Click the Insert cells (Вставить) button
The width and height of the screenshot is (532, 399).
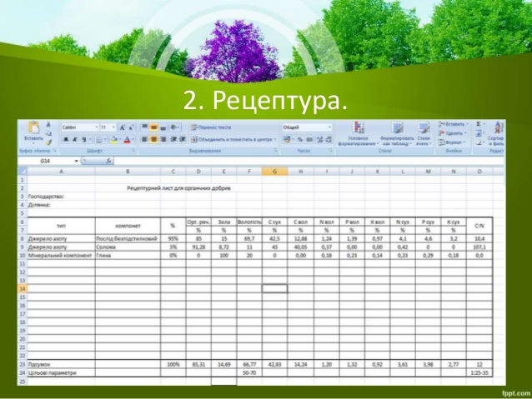(x=453, y=124)
